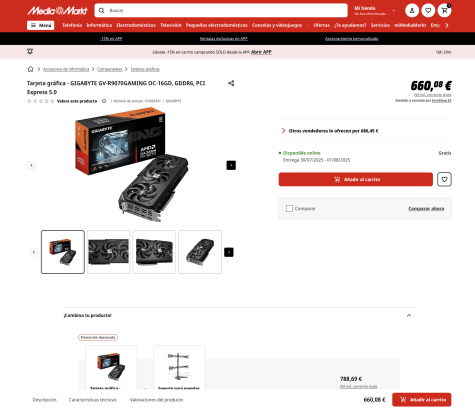Click the share icon beside product title

(231, 83)
